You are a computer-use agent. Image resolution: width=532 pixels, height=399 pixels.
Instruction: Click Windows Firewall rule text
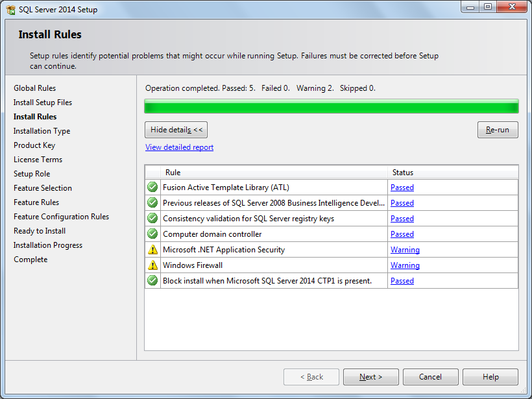tap(193, 265)
